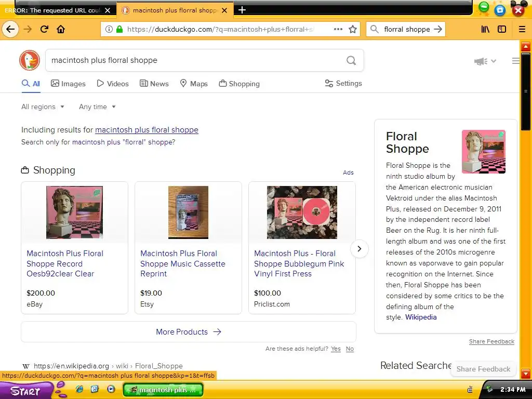Open page actions three-dot menu
Image resolution: width=532 pixels, height=399 pixels.
(338, 29)
